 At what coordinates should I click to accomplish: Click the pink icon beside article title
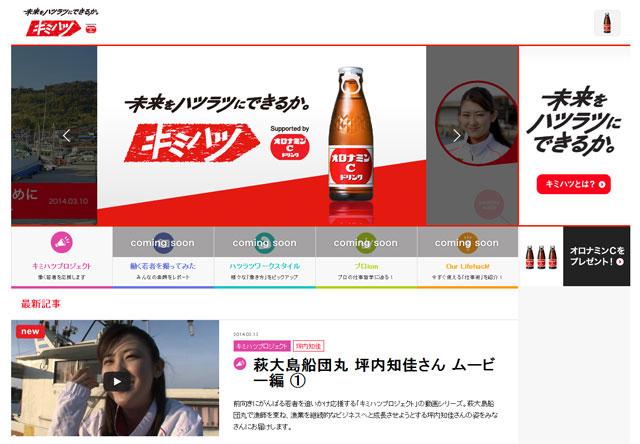pos(240,364)
